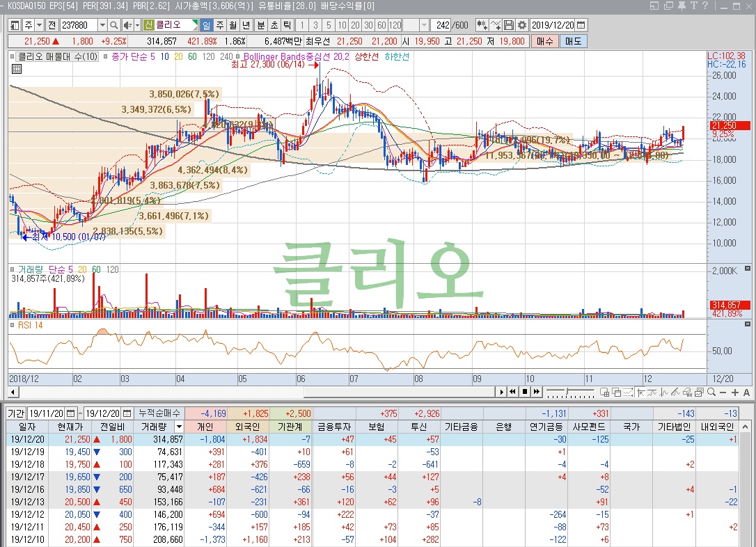The height and width of the screenshot is (547, 756).
Task: Click the pin window icon
Action: [682, 6]
